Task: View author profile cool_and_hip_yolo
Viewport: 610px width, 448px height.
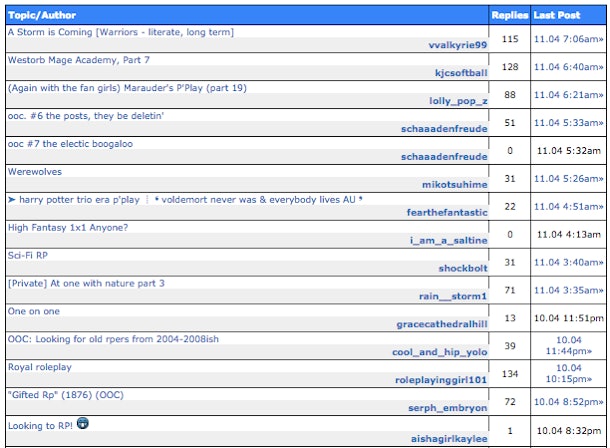Action: click(440, 352)
